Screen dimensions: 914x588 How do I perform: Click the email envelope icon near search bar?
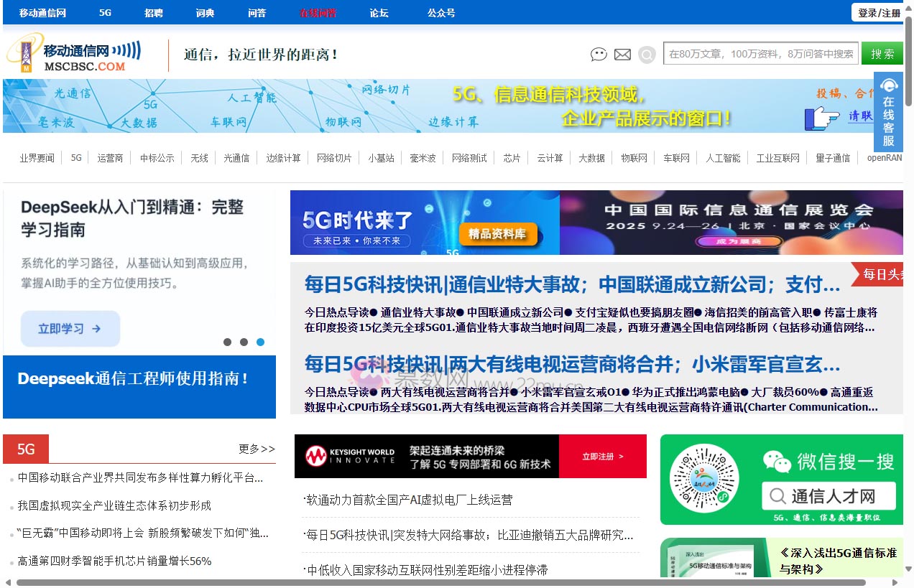click(x=622, y=54)
